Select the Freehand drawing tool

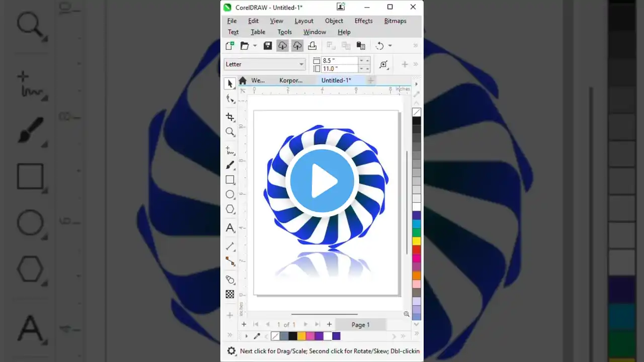click(230, 150)
